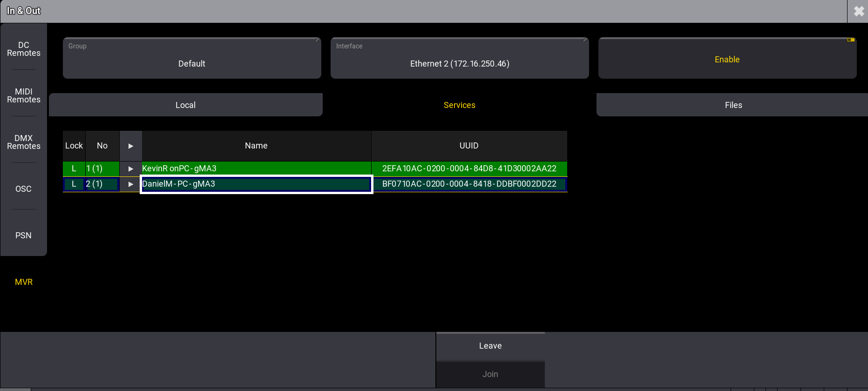Click the DanielM-PC-gMA3 name field

[x=256, y=184]
